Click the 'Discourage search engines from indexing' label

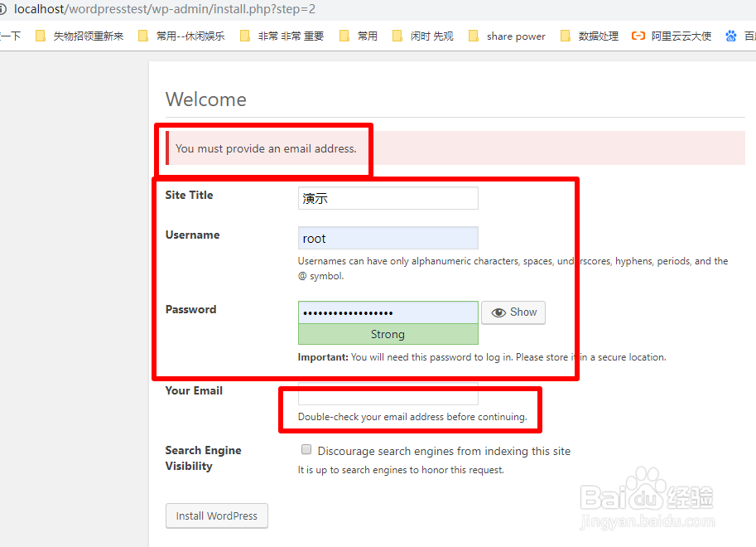pyautogui.click(x=444, y=451)
